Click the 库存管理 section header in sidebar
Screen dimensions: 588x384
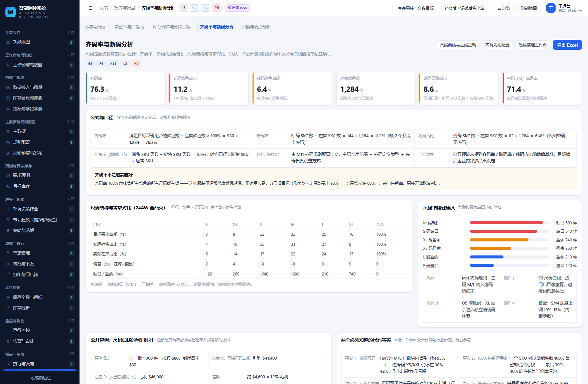click(x=13, y=288)
